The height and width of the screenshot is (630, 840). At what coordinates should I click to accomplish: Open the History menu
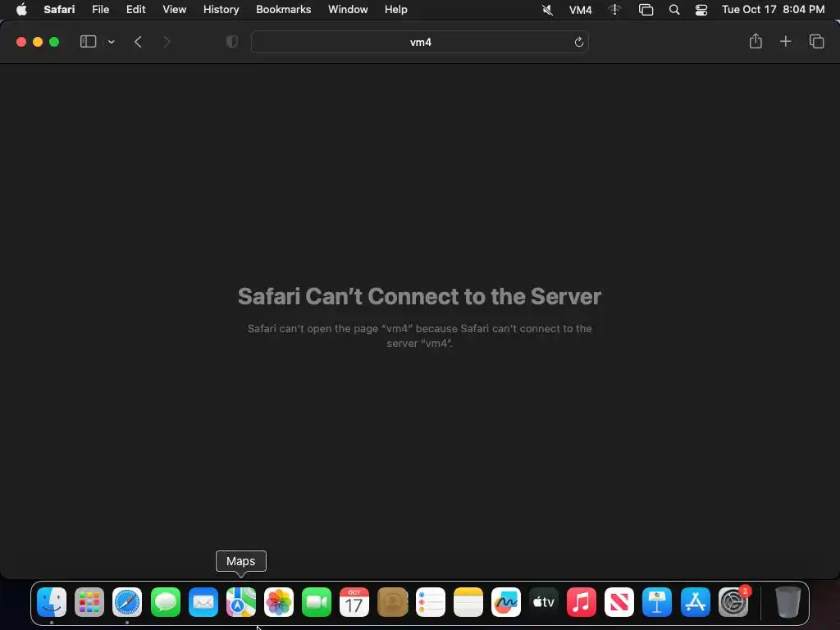click(221, 9)
